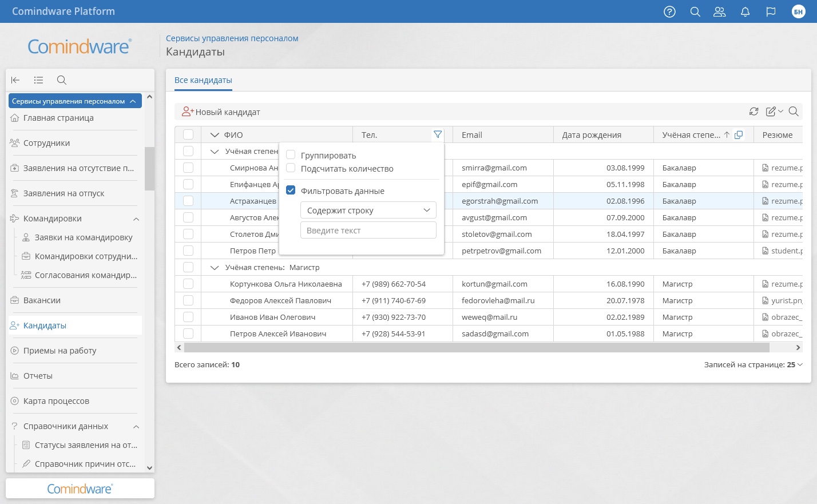Click the flag icon in header
This screenshot has width=817, height=504.
coord(771,11)
